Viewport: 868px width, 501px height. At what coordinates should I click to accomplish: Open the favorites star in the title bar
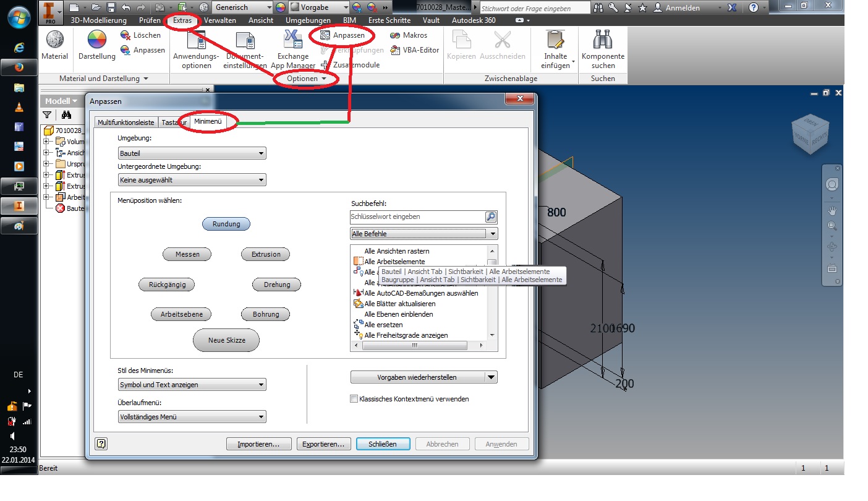[642, 7]
